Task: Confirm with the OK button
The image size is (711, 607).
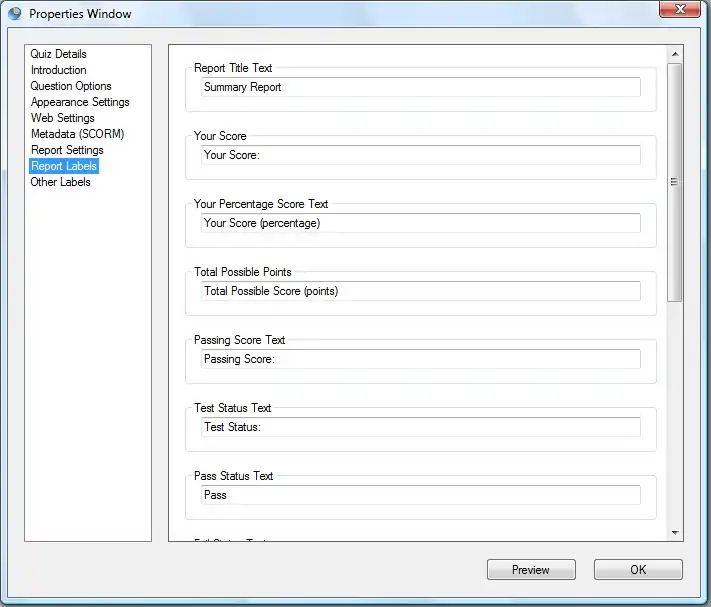Action: pyautogui.click(x=638, y=570)
